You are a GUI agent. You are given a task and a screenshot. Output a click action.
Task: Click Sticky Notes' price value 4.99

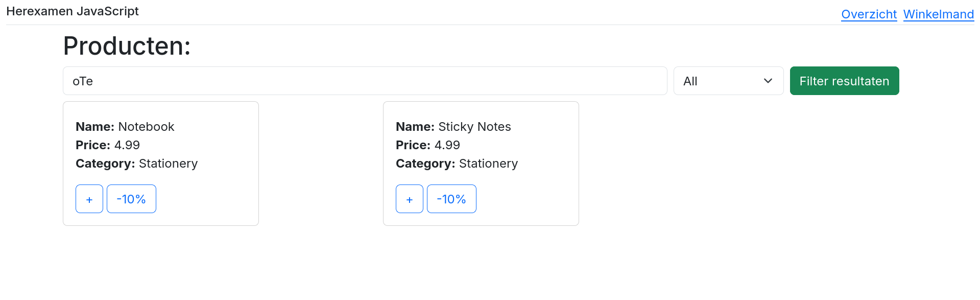(x=447, y=145)
